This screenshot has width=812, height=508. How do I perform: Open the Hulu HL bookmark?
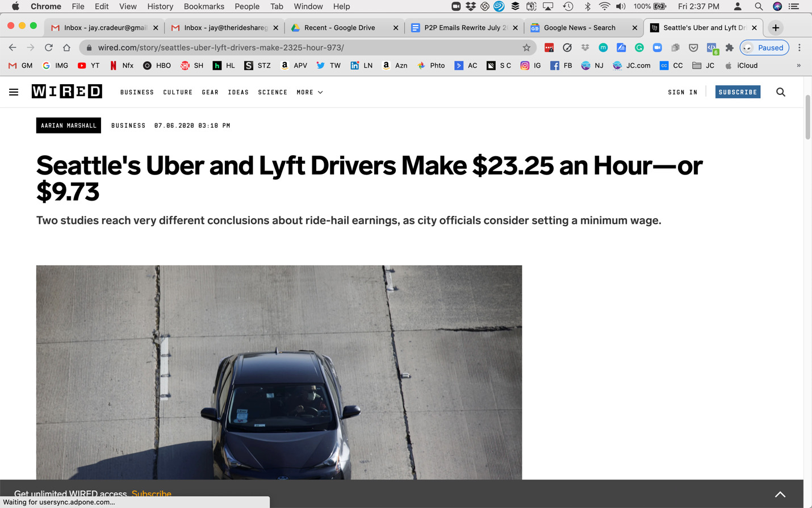(224, 65)
